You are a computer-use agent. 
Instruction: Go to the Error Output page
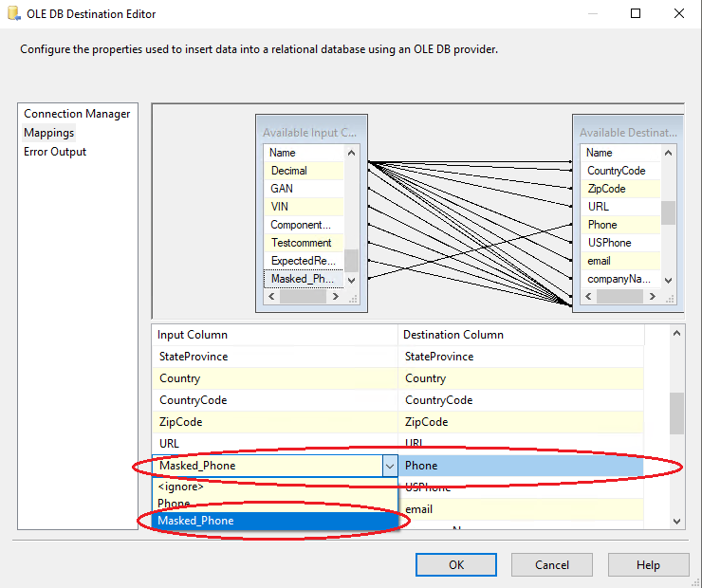click(55, 152)
